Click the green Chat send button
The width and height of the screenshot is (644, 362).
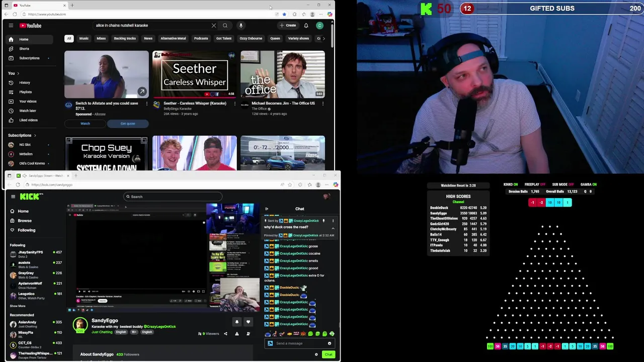pos(328,354)
